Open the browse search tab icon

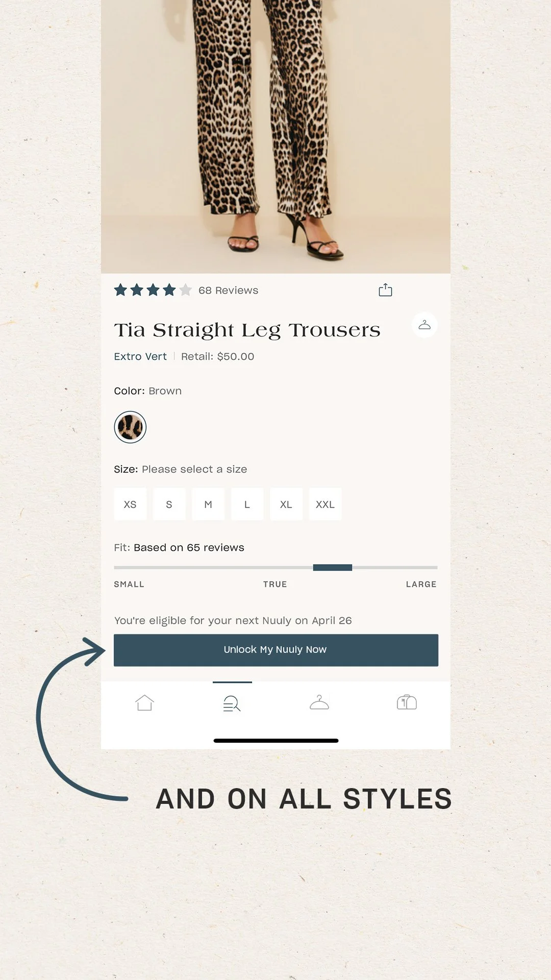[x=232, y=703]
